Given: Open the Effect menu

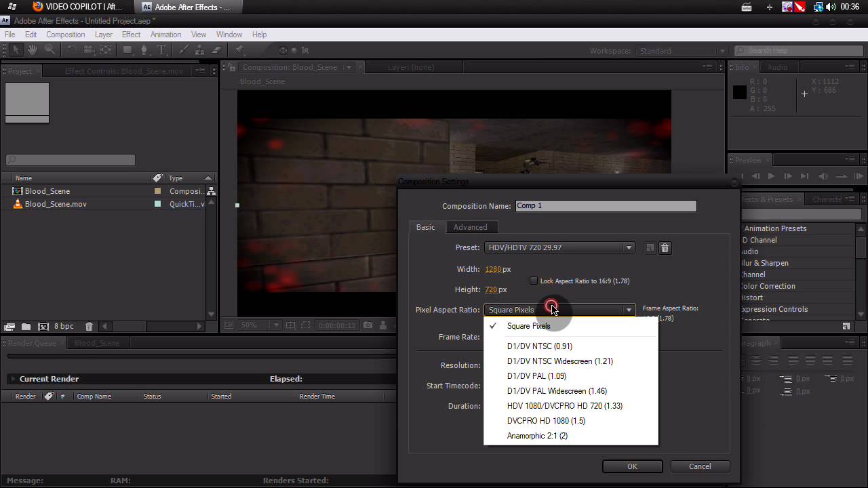Looking at the screenshot, I should 131,35.
